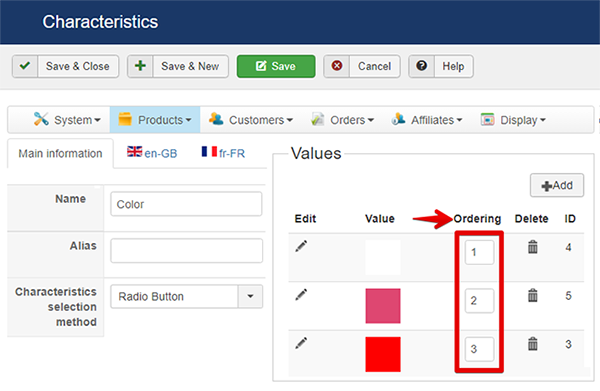
Task: Click pencil edit icon for white value
Action: (301, 246)
